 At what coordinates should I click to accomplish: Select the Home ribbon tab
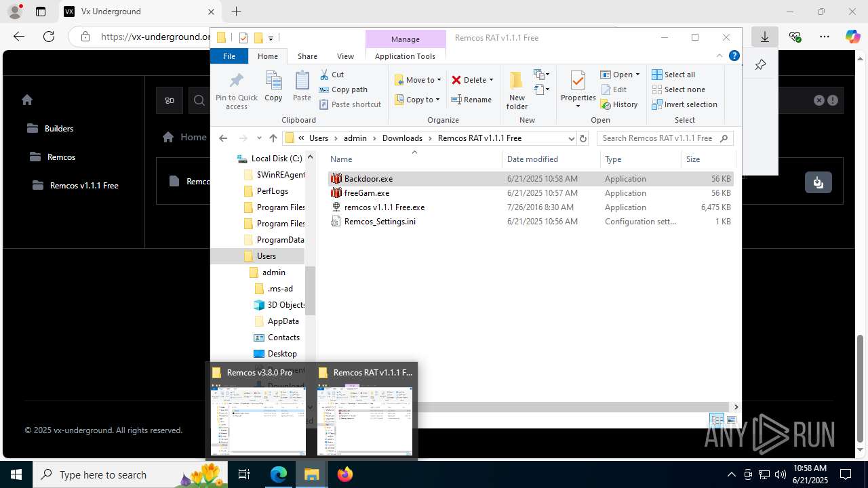pyautogui.click(x=267, y=56)
